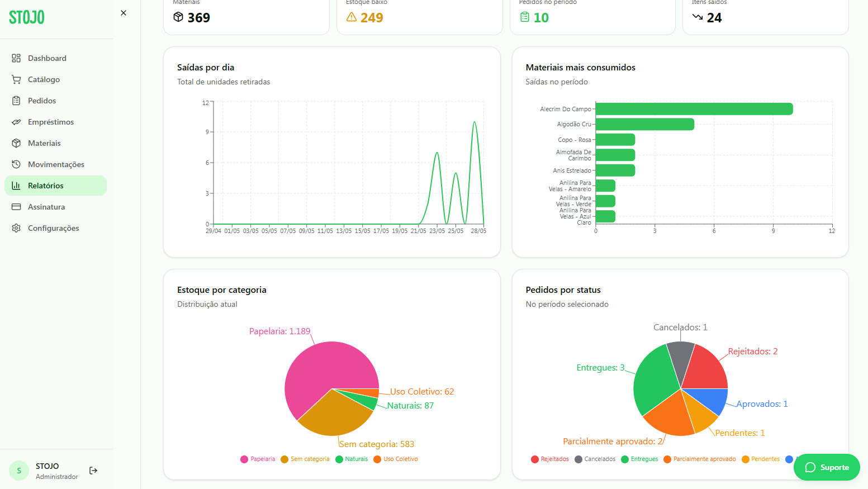Open the Movimentações history icon
Screen dimensions: 868x489
tap(16, 164)
